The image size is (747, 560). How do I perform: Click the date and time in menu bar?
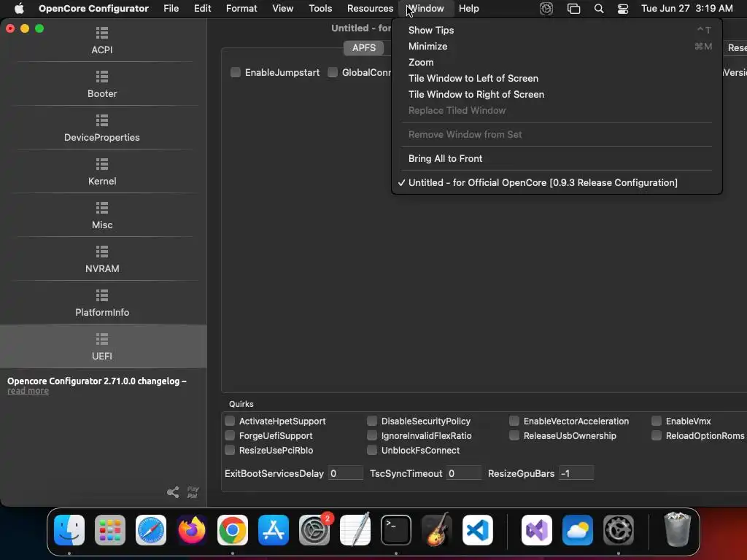tap(687, 9)
